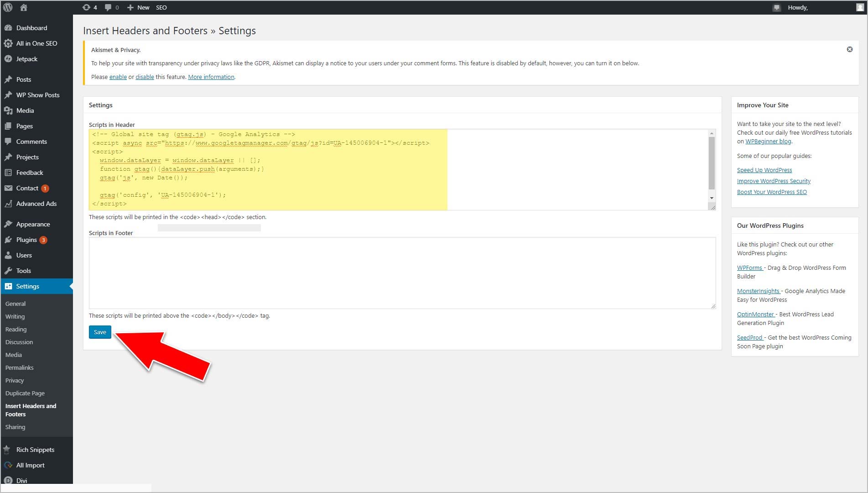Open Writing settings submenu
This screenshot has width=868, height=493.
point(15,316)
